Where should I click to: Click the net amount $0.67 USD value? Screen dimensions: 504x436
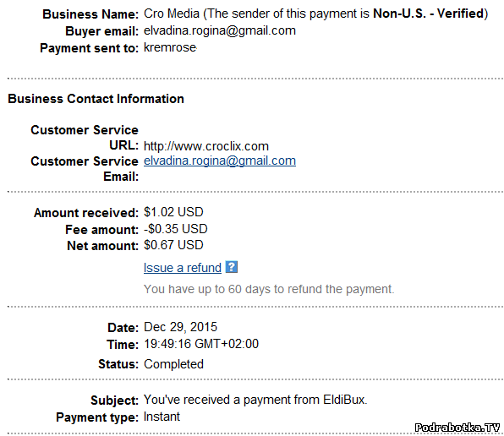point(173,245)
